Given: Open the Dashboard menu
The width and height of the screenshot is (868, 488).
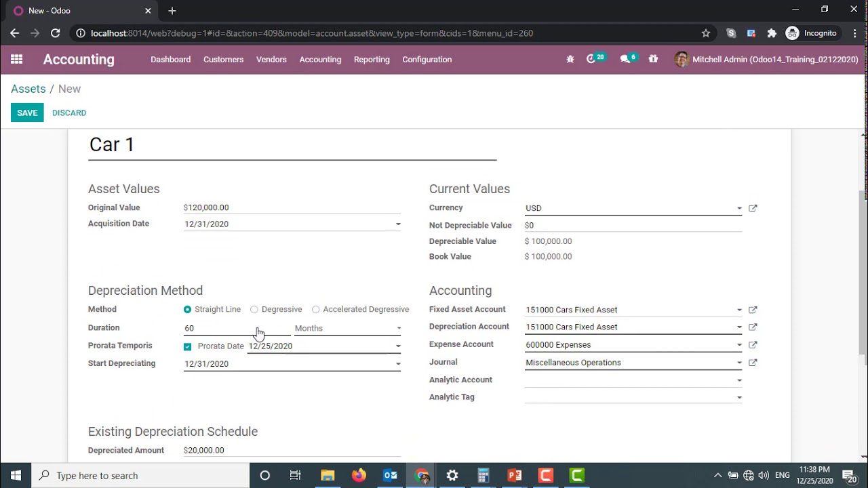Looking at the screenshot, I should pyautogui.click(x=171, y=60).
